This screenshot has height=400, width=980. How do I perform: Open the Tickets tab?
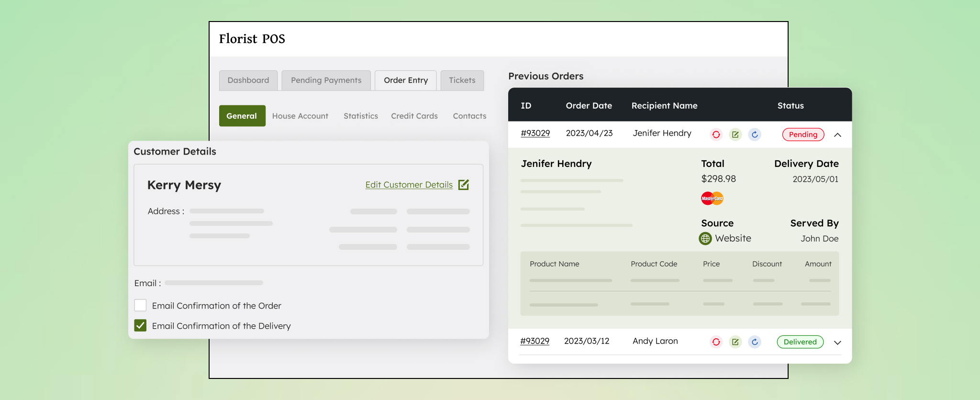(x=462, y=80)
